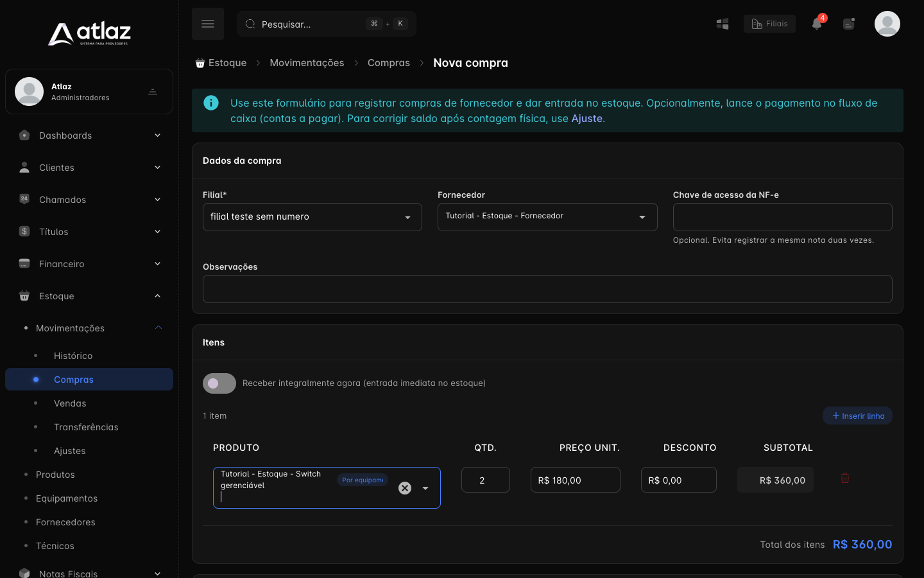Click the Windows logo icon in header
Screen dimensions: 924x578
pos(723,24)
